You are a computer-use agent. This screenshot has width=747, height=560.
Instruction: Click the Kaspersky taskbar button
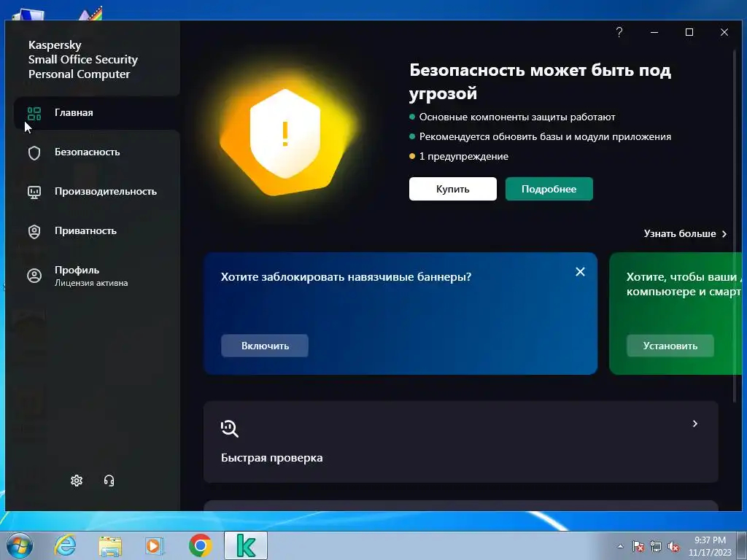tap(246, 545)
